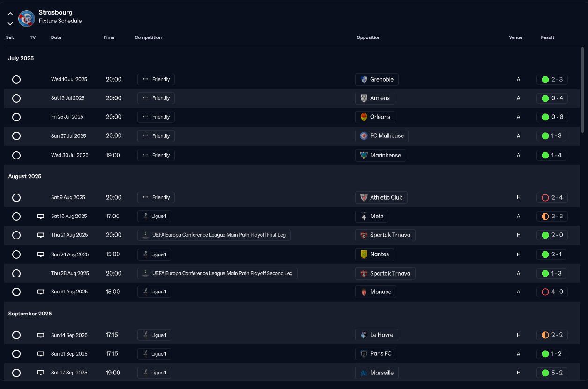Image resolution: width=588 pixels, height=389 pixels.
Task: Sort by the Competition column header
Action: pyautogui.click(x=148, y=37)
